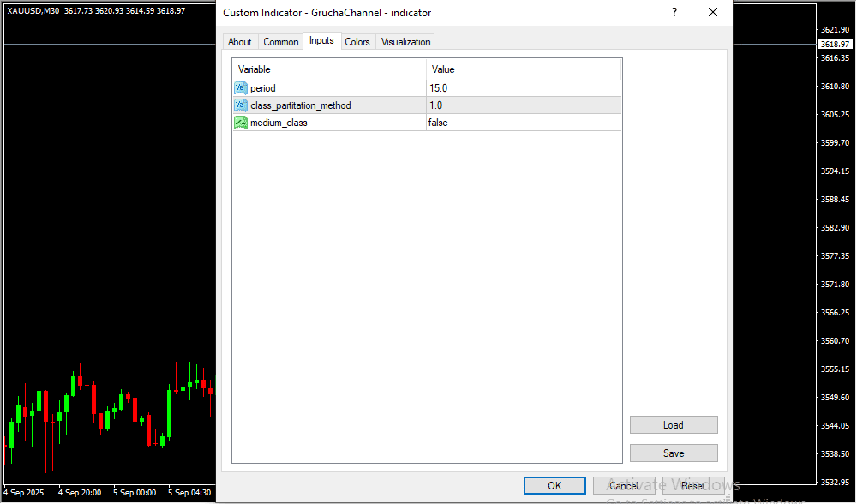Image resolution: width=857 pixels, height=504 pixels.
Task: Toggle the medium_class false value
Action: point(524,123)
